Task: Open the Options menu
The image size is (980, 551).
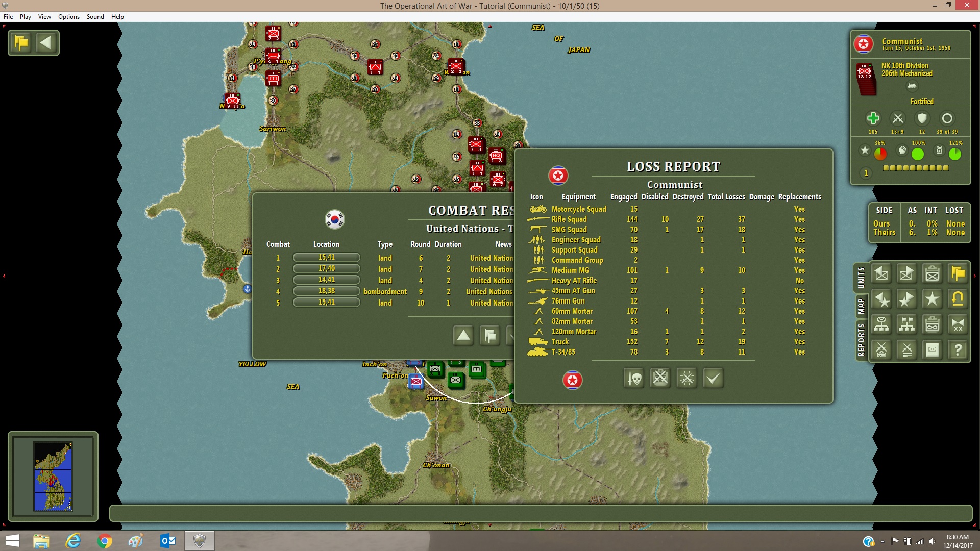Action: coord(69,16)
